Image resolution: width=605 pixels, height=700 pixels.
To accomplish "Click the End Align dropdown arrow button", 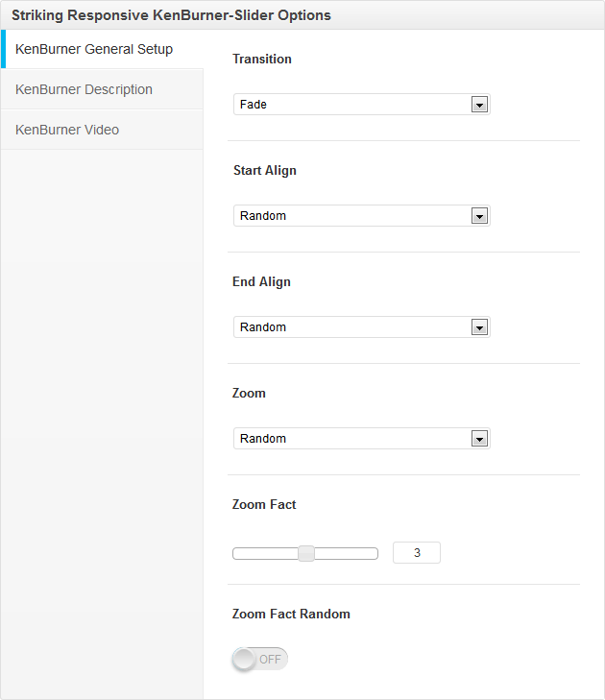I will pos(479,327).
